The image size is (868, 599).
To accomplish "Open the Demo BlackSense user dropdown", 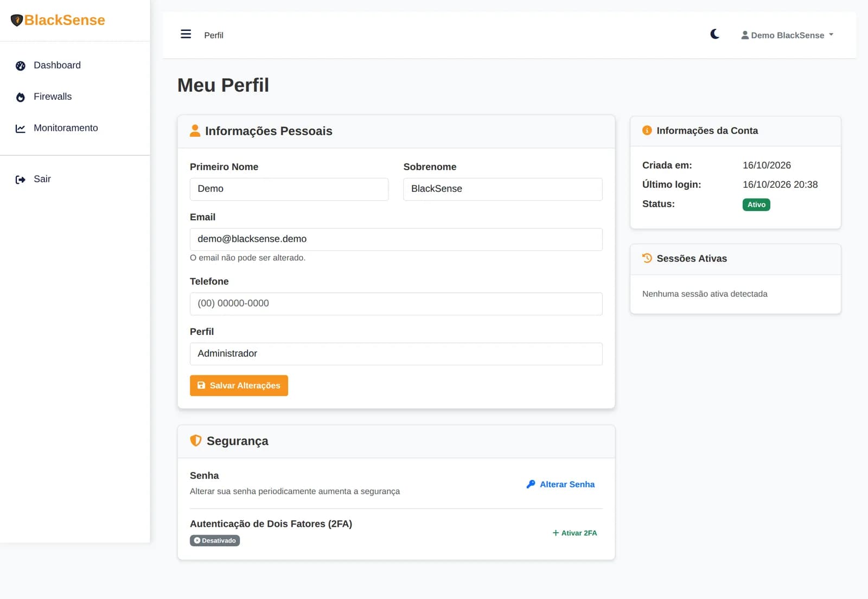I will point(787,35).
